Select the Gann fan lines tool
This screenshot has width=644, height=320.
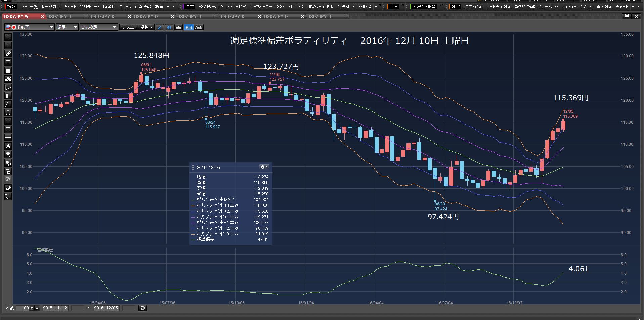(x=8, y=104)
